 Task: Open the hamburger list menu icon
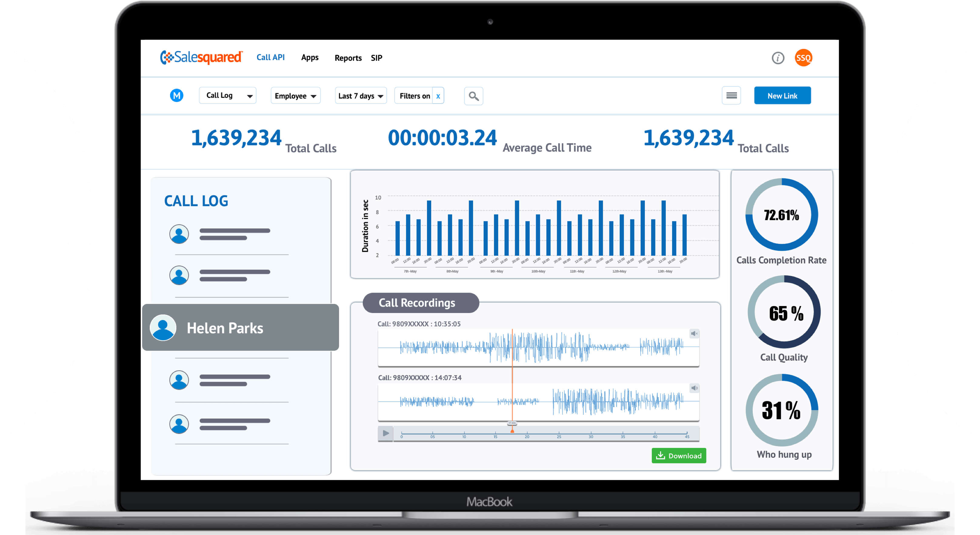(731, 95)
